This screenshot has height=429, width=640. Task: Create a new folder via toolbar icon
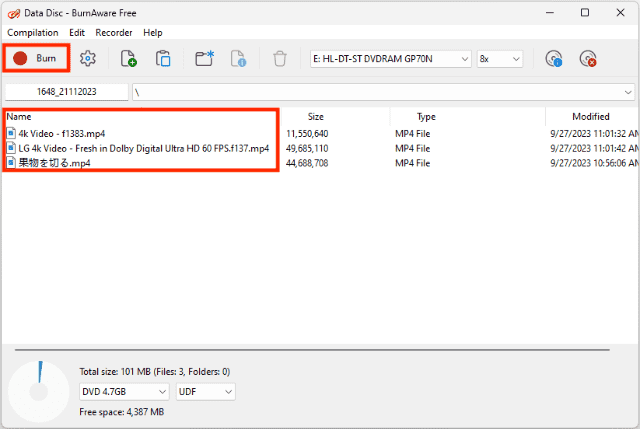pyautogui.click(x=204, y=59)
